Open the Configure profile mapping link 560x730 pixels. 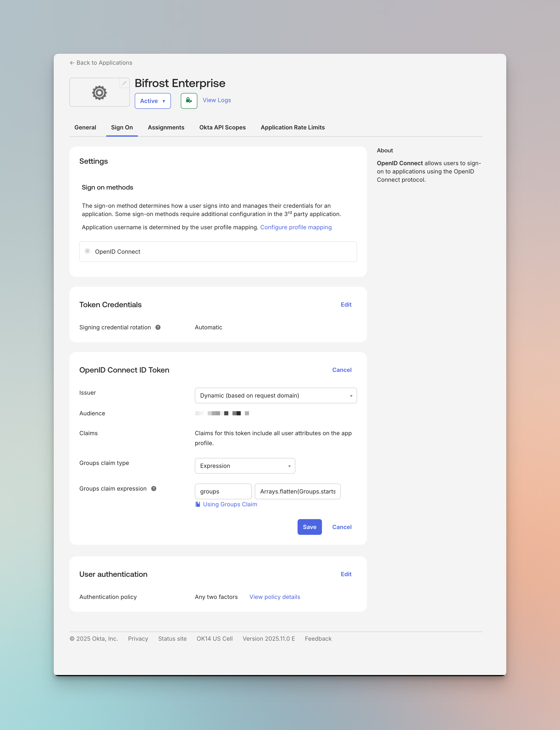point(296,227)
